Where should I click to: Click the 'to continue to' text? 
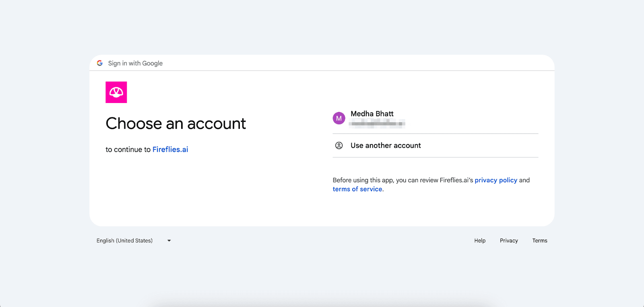(128, 149)
